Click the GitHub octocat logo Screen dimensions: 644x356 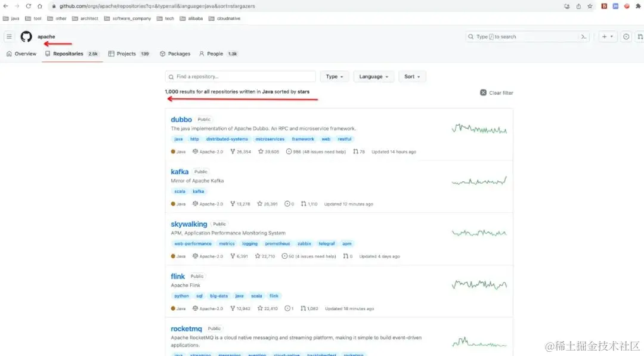click(x=26, y=36)
